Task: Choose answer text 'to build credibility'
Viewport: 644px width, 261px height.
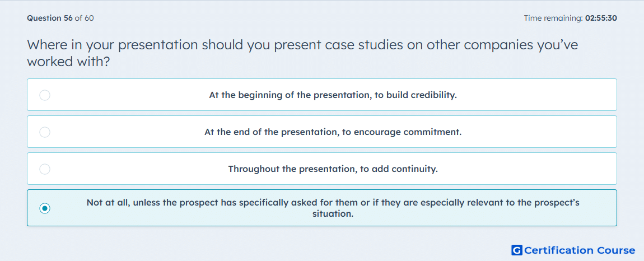Action: tap(416, 95)
